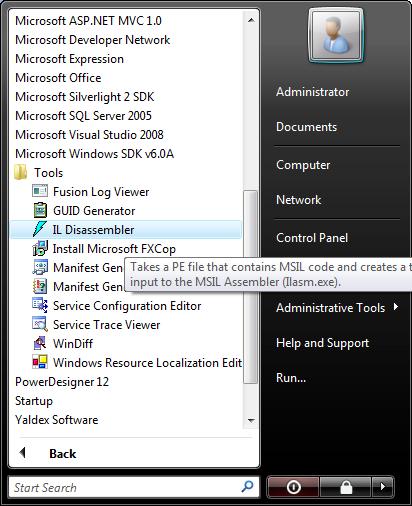Open Service Trace Viewer
This screenshot has width=412, height=506.
tap(107, 325)
